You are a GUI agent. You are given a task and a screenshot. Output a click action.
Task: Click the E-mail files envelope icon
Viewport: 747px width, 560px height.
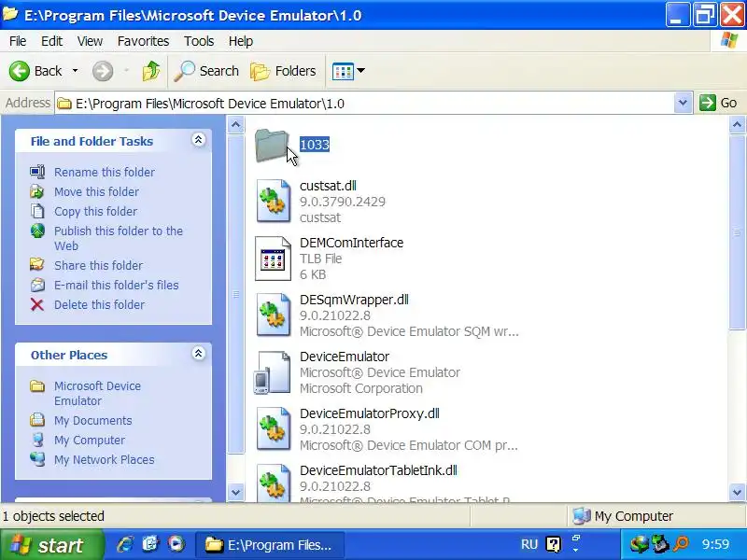(x=37, y=285)
